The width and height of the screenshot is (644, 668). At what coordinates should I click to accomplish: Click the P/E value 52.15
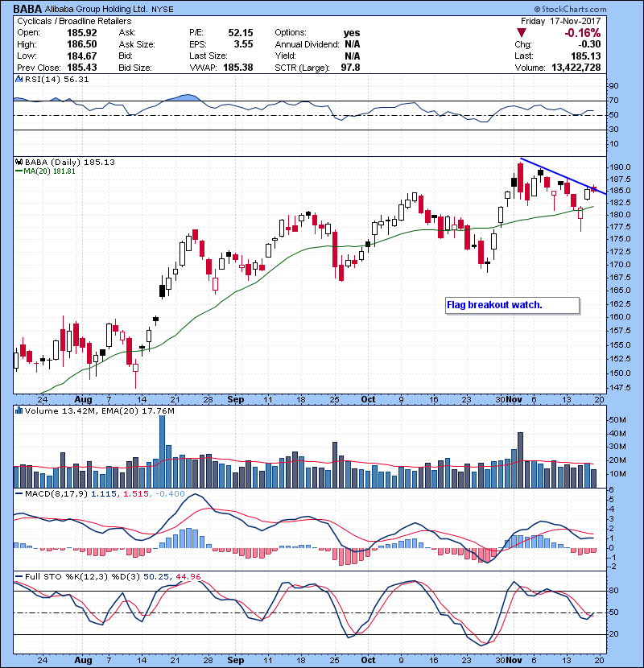tap(241, 33)
